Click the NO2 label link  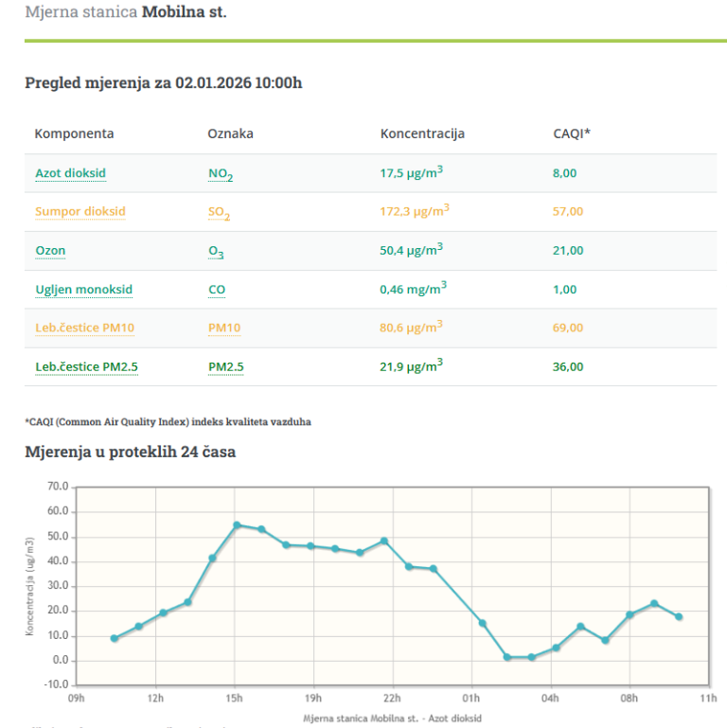point(220,174)
